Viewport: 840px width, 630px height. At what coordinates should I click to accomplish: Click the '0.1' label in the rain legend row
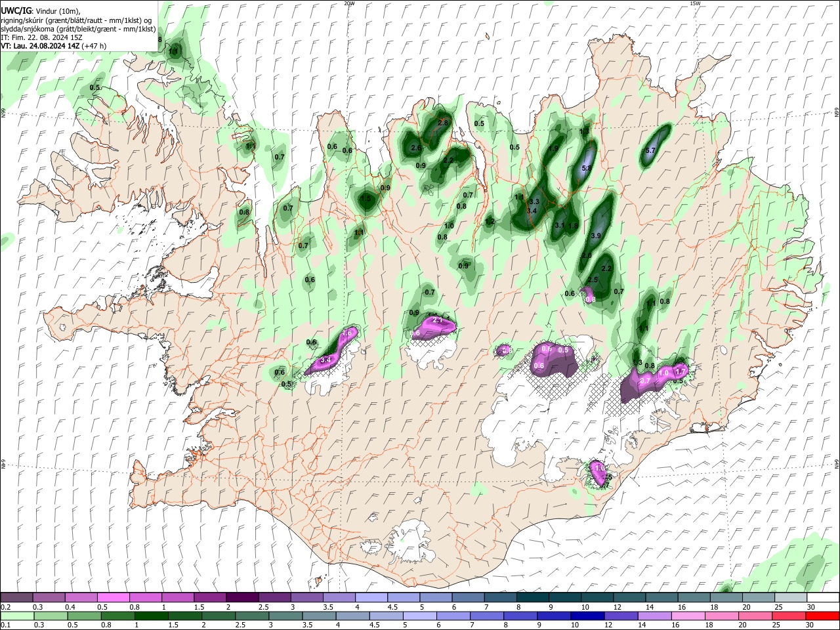(6, 625)
